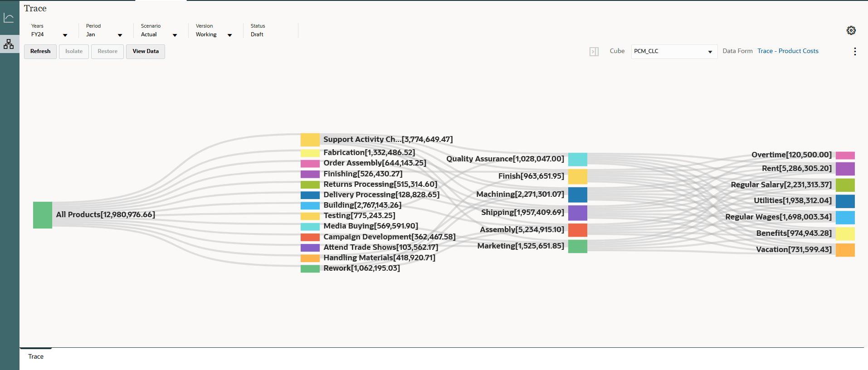Click the red Assembly node block
868x370 pixels.
577,230
